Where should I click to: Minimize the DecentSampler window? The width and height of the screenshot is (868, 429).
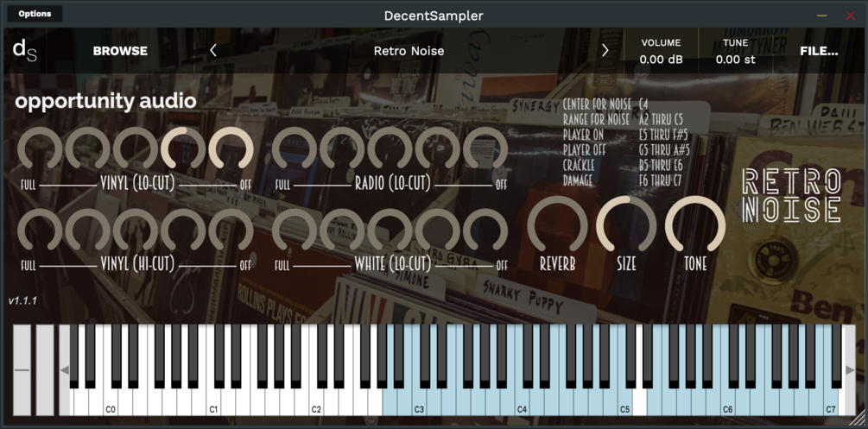pyautogui.click(x=822, y=16)
